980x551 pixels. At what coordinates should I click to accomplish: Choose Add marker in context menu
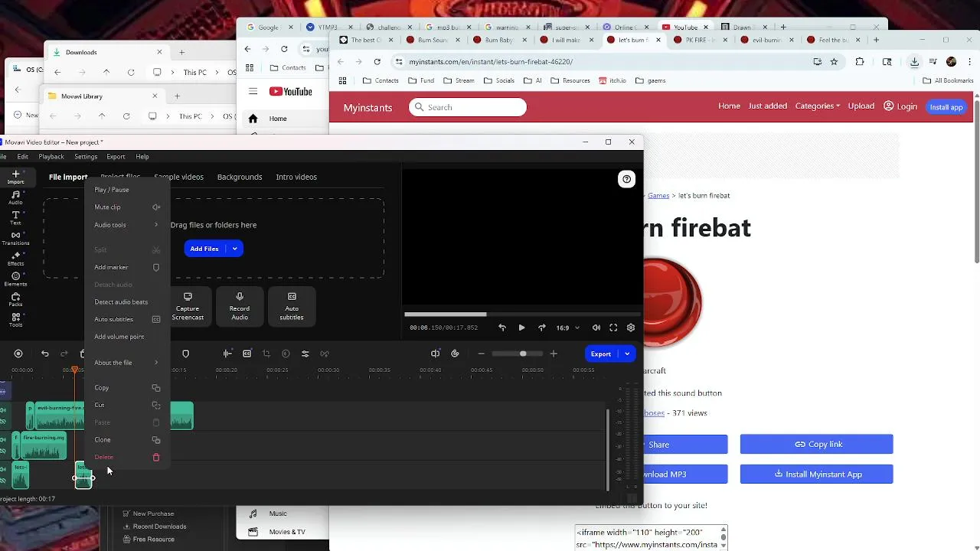click(x=127, y=267)
